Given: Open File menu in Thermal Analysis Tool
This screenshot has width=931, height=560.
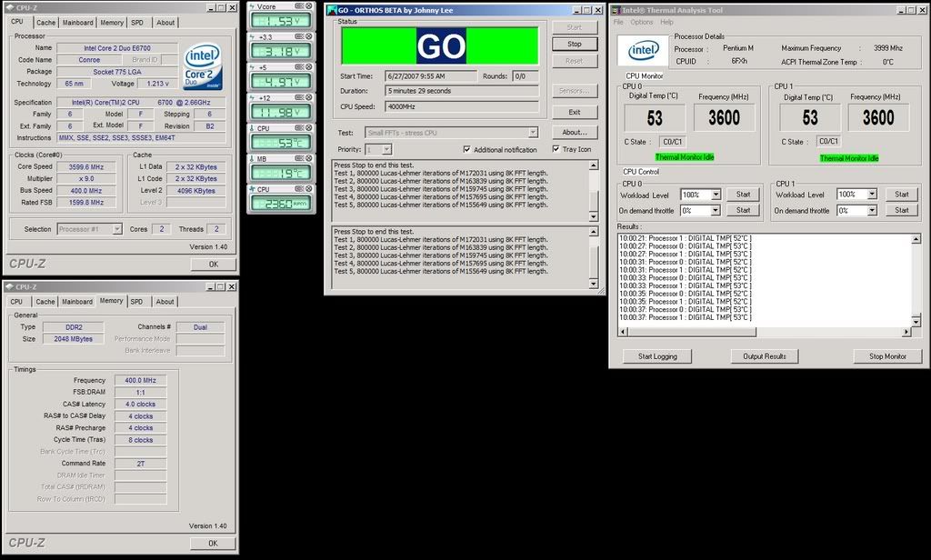Looking at the screenshot, I should (618, 22).
